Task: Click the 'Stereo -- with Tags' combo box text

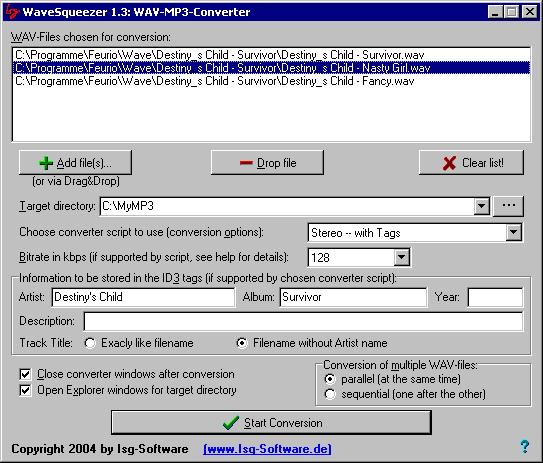Action: tap(356, 233)
